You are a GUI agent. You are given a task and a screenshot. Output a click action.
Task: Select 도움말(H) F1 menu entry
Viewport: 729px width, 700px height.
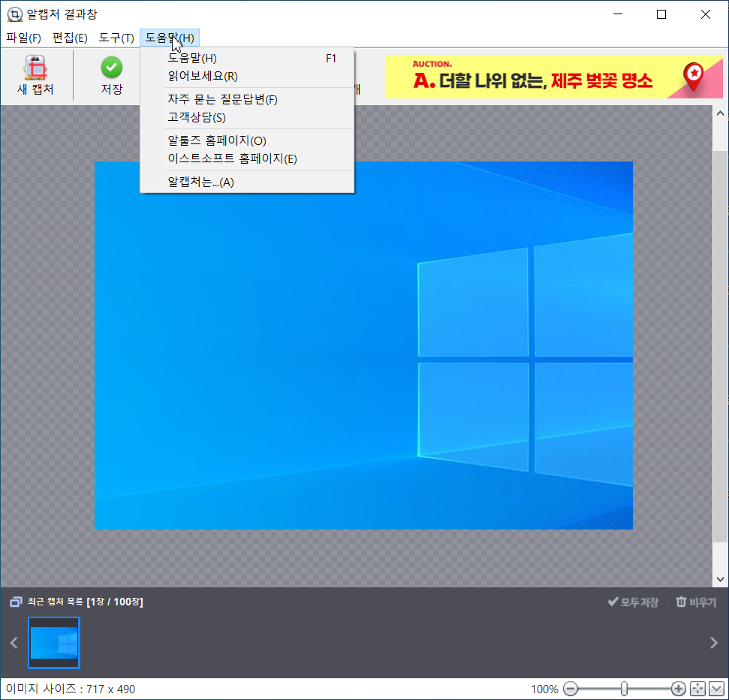tap(247, 58)
